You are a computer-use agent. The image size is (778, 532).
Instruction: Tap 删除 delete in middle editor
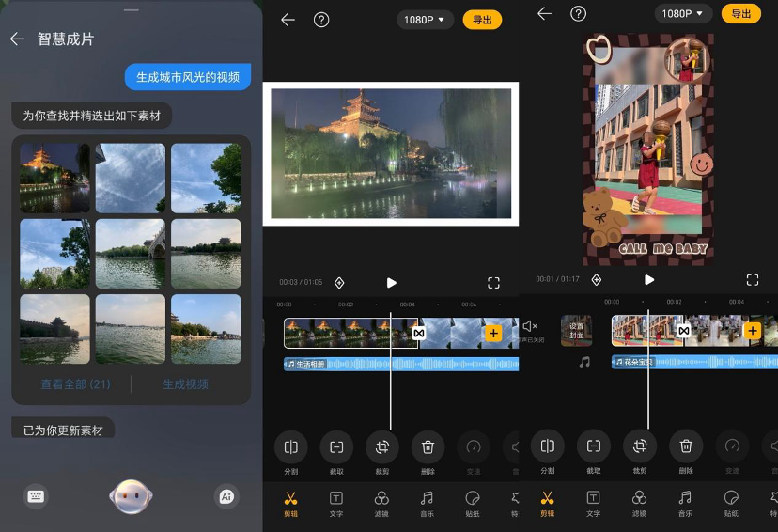click(428, 453)
